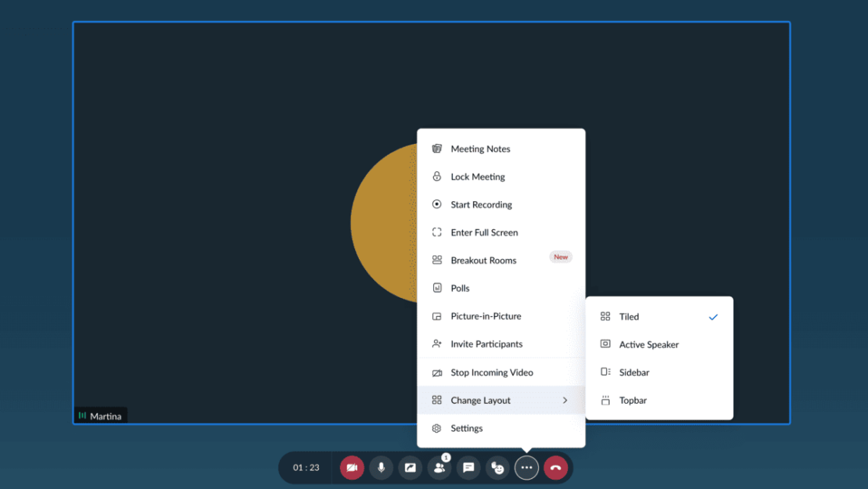Open the chat panel

468,467
